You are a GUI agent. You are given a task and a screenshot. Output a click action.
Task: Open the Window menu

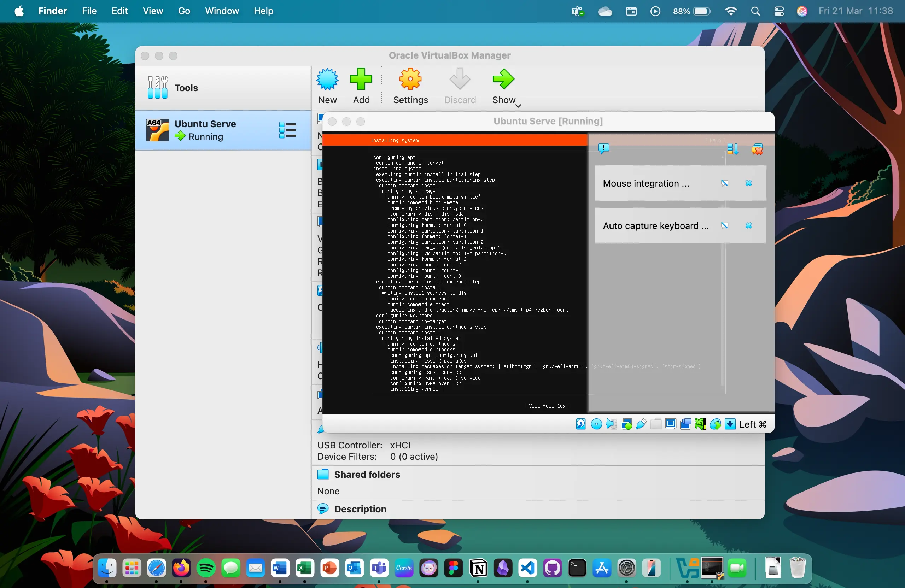[x=222, y=11]
